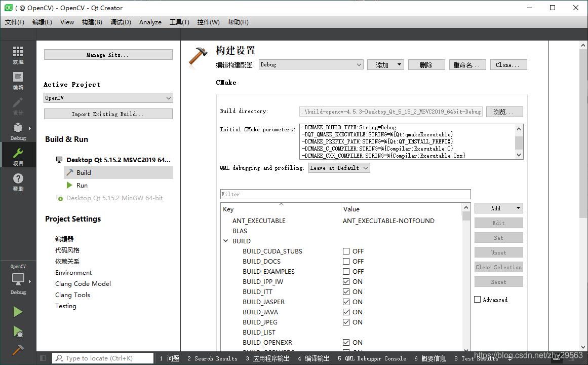
Task: Click the green Run button
Action: (18, 312)
